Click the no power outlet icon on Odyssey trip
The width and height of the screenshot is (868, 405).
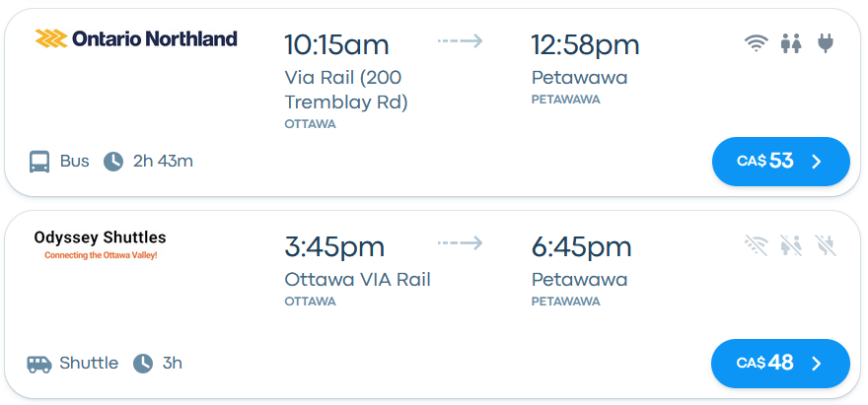826,245
